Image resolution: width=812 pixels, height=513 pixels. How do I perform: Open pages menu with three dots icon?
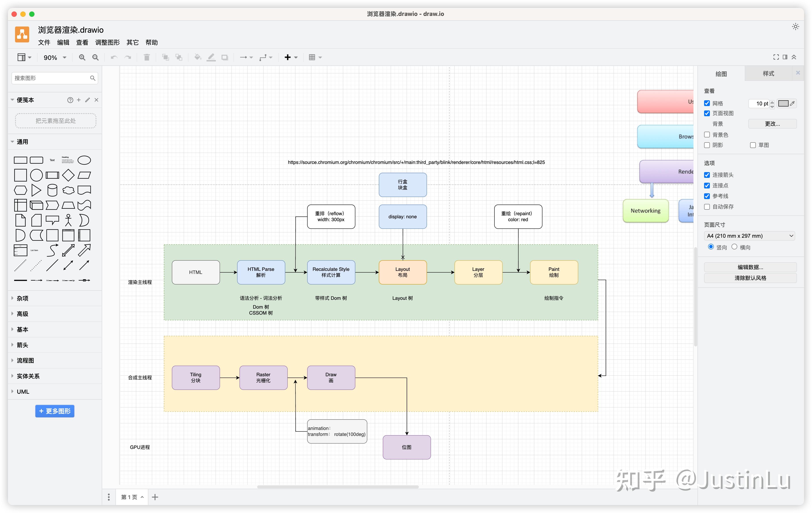pos(109,497)
